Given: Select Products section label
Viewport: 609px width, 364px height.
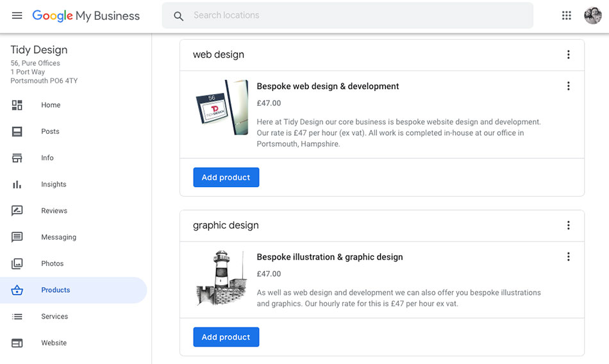Looking at the screenshot, I should click(x=56, y=290).
